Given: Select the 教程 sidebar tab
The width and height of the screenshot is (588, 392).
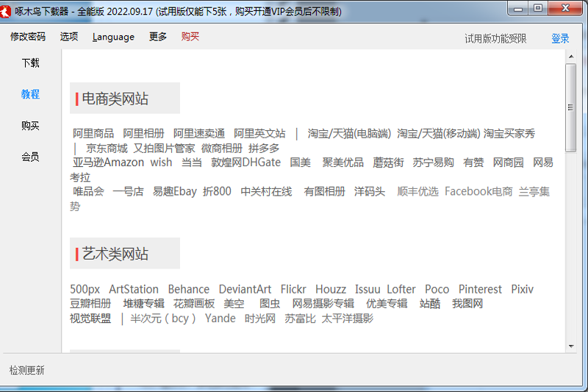Looking at the screenshot, I should point(30,94).
